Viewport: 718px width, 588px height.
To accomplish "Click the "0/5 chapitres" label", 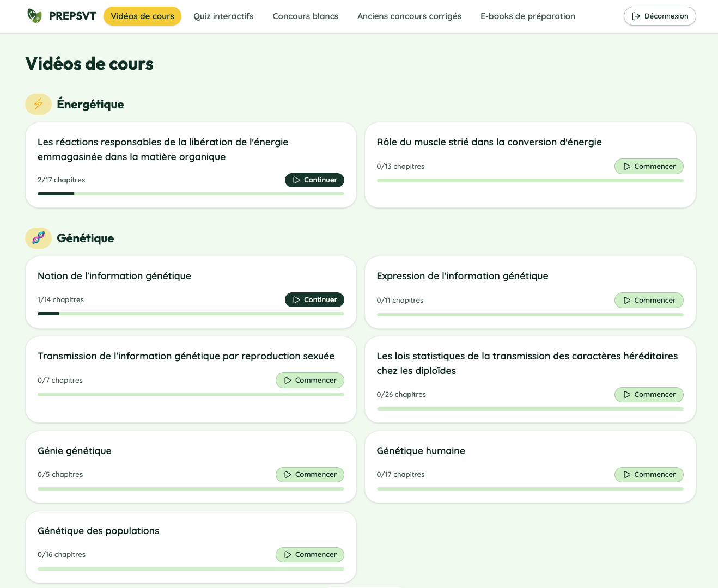I will pyautogui.click(x=60, y=475).
